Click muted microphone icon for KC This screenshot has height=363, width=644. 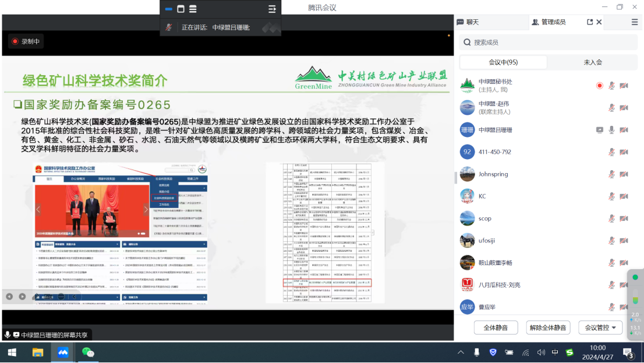(x=611, y=196)
